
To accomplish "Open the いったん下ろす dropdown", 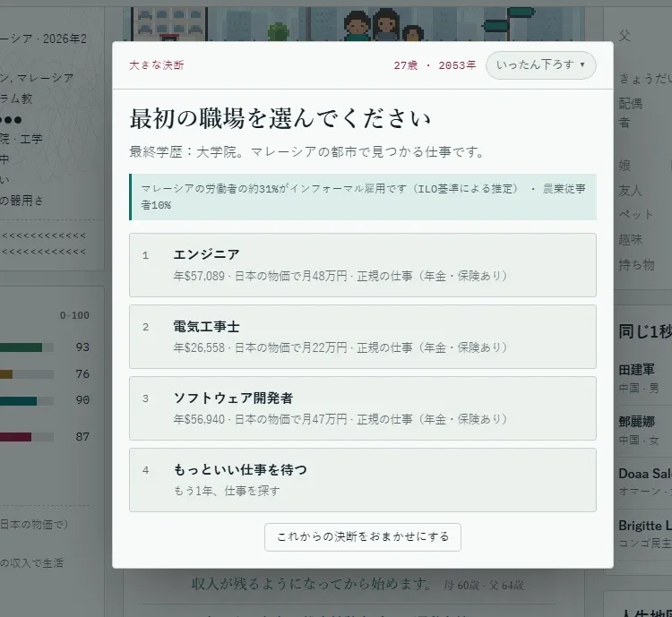I will click(540, 65).
